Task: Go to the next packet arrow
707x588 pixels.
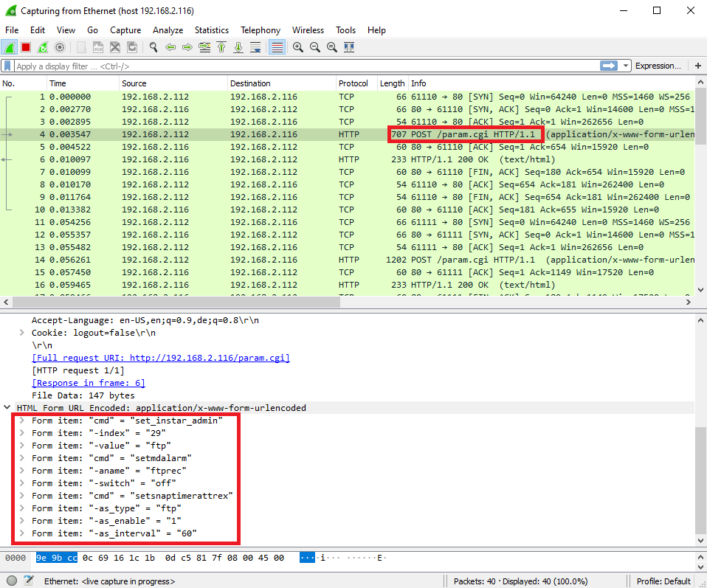Action: [x=187, y=47]
